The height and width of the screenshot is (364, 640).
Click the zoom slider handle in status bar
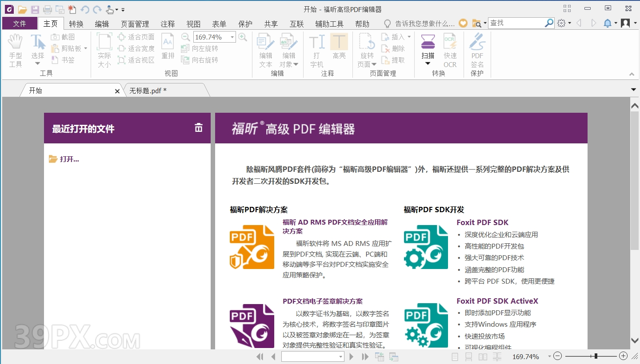point(596,356)
